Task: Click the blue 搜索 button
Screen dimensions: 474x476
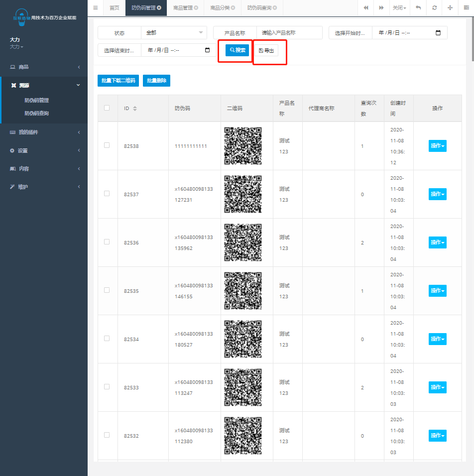Action: [x=237, y=50]
